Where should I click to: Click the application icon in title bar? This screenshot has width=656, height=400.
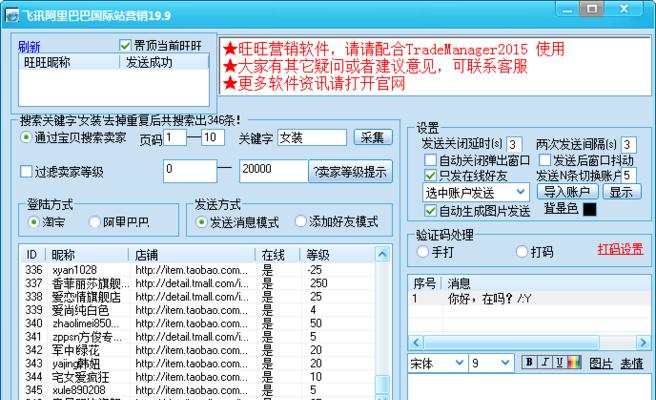click(12, 15)
